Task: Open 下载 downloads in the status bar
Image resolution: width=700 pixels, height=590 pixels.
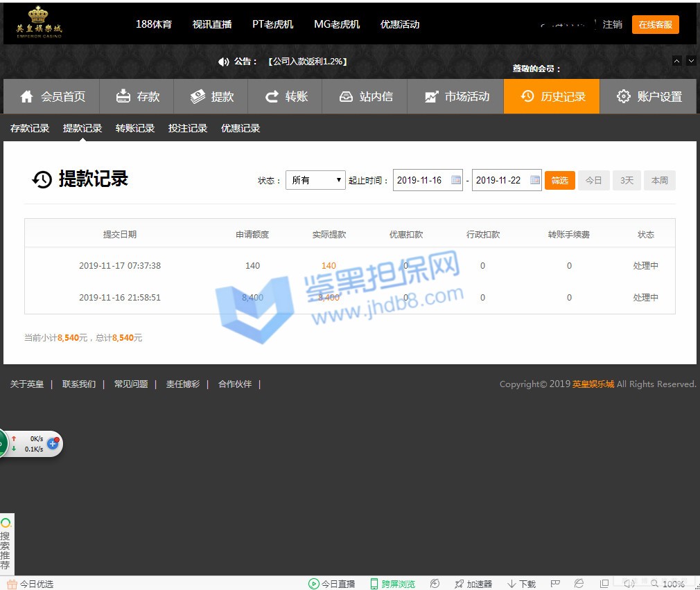Action: coord(521,584)
